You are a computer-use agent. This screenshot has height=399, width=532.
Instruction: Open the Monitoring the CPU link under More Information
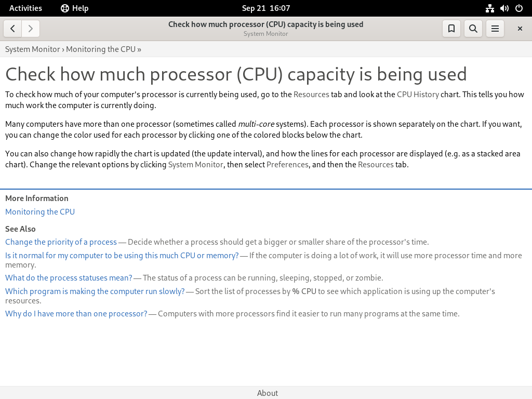pyautogui.click(x=40, y=212)
